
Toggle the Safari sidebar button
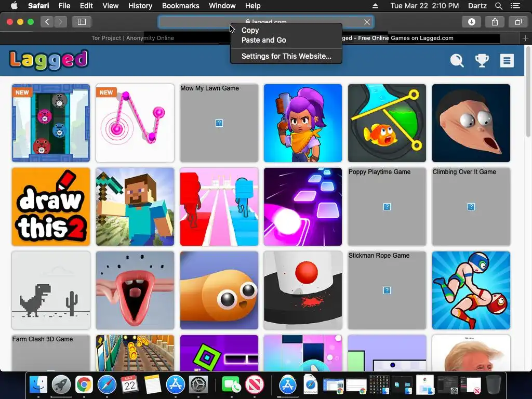point(82,22)
